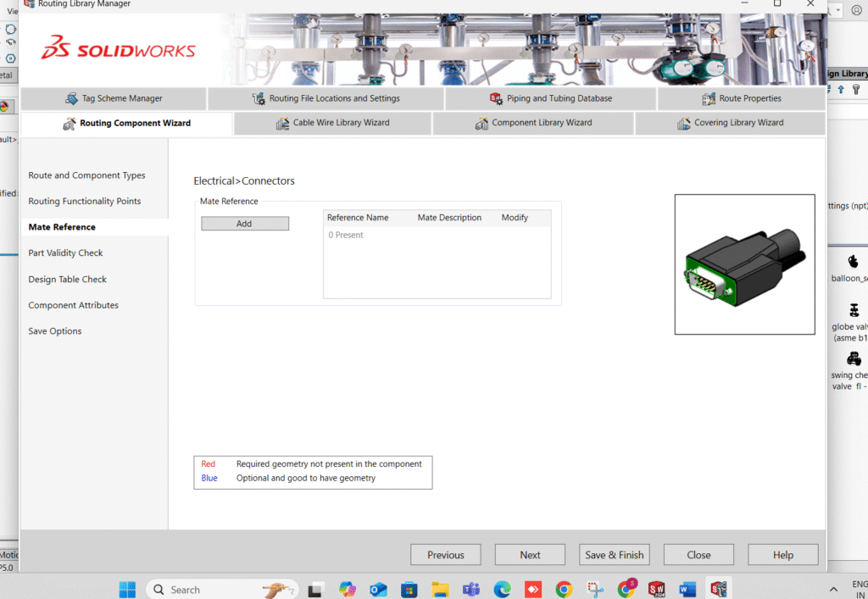Select Design Table Check in sidebar
This screenshot has width=868, height=599.
coord(67,280)
